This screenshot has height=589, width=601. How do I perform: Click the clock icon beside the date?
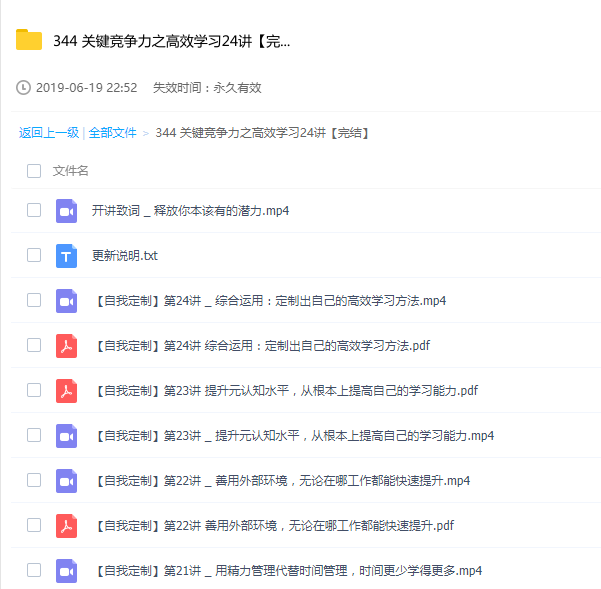click(23, 87)
